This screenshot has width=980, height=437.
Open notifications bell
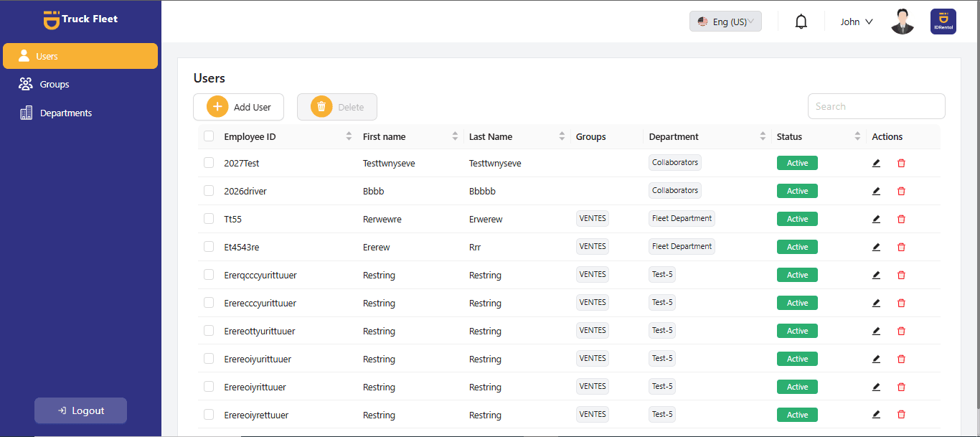[801, 22]
